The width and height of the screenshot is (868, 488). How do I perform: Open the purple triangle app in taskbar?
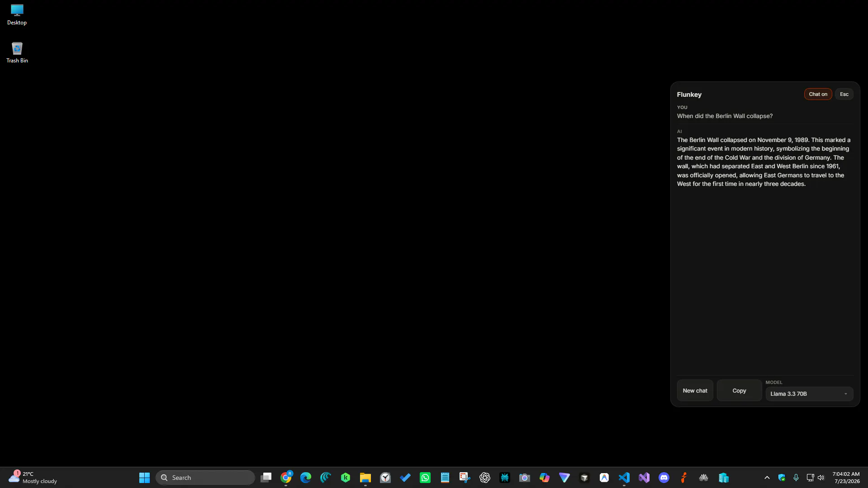pos(564,478)
